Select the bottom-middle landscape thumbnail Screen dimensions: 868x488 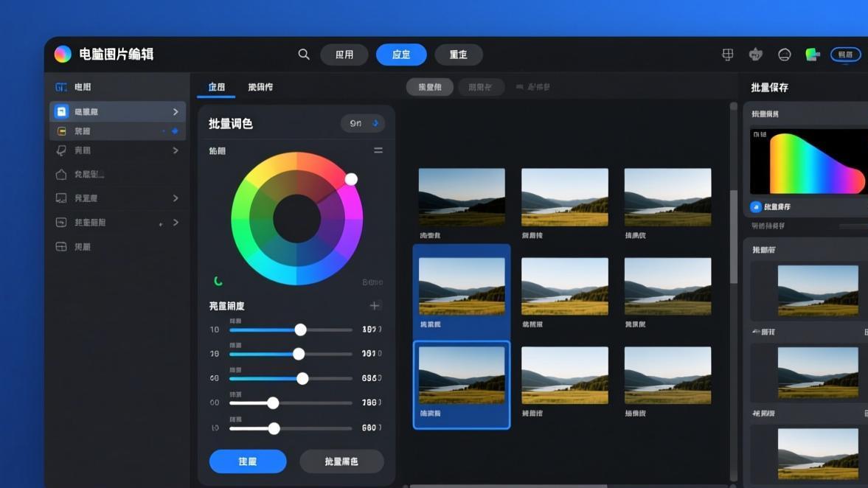pyautogui.click(x=565, y=375)
